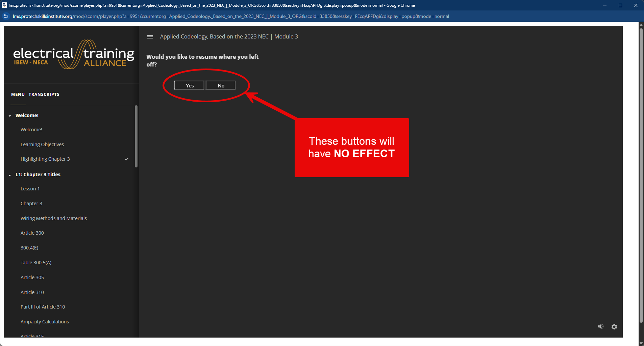This screenshot has height=346, width=644.
Task: Select the Menu tab
Action: point(18,95)
